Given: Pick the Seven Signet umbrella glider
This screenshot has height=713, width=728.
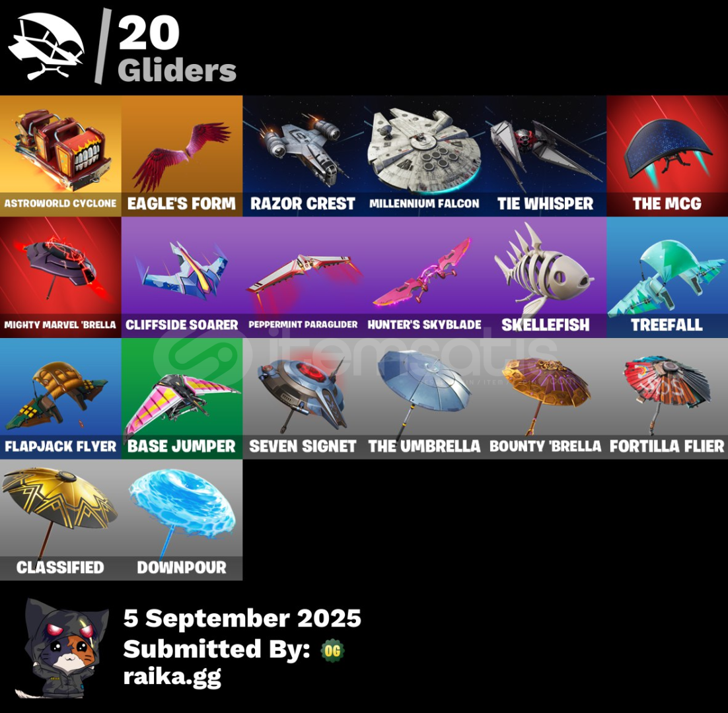Looking at the screenshot, I should [x=303, y=399].
